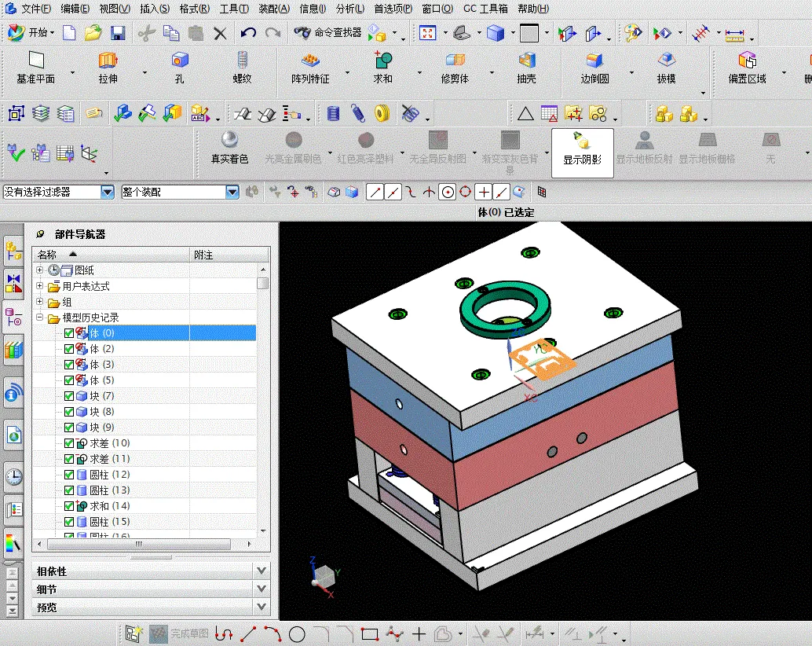Collapse the 模型历史记录 tree node
The width and height of the screenshot is (812, 646).
(x=39, y=317)
